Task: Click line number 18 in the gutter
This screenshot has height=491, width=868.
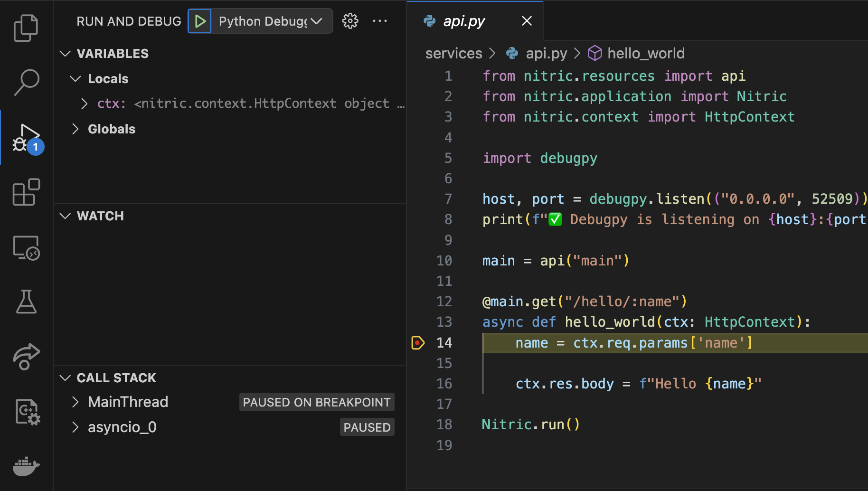Action: 444,425
